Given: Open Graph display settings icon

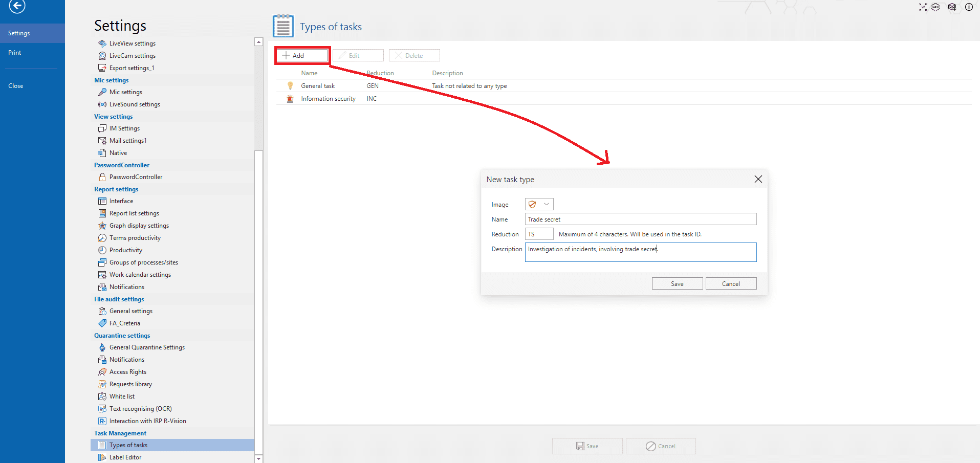Looking at the screenshot, I should click(102, 226).
